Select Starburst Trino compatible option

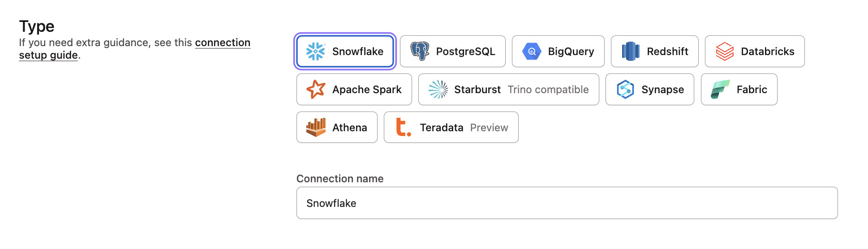coord(508,90)
